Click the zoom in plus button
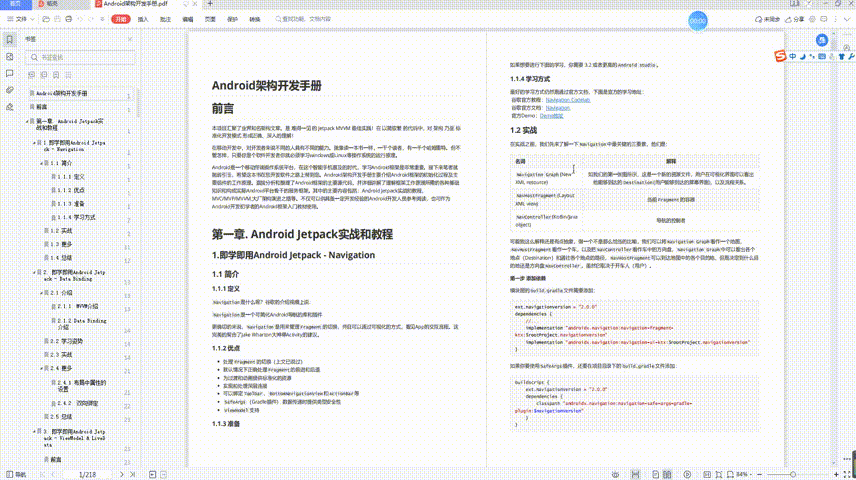 point(836,475)
